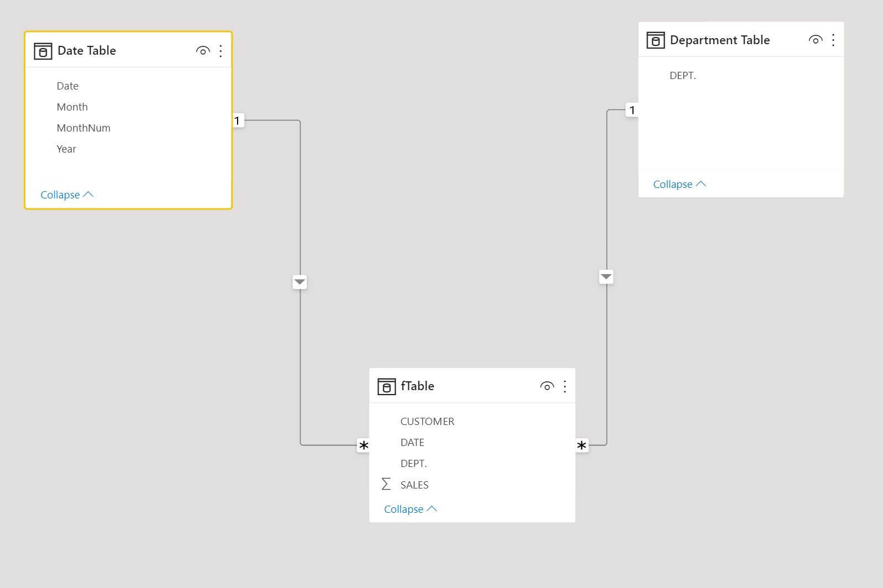Collapse the Date Table card
The image size is (883, 588).
click(x=67, y=195)
